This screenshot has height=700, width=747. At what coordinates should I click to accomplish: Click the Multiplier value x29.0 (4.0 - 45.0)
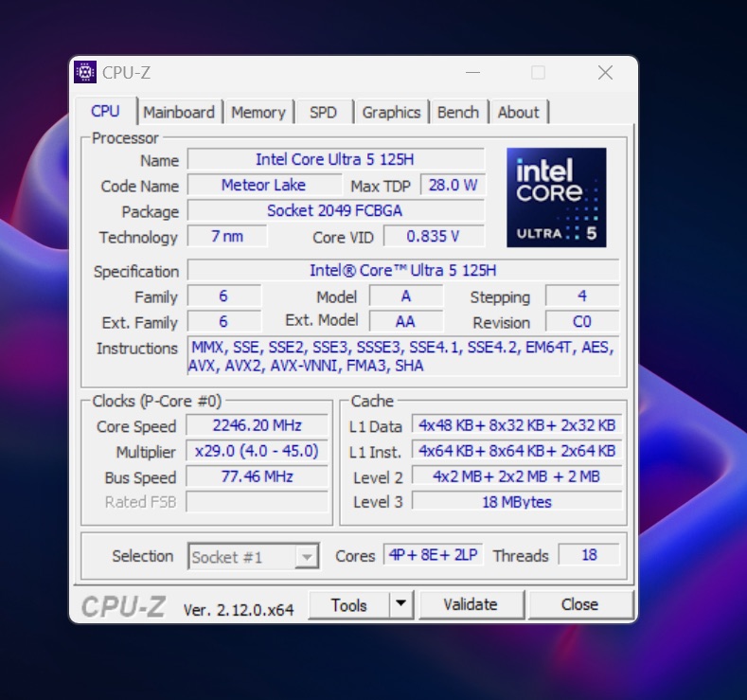(x=257, y=451)
